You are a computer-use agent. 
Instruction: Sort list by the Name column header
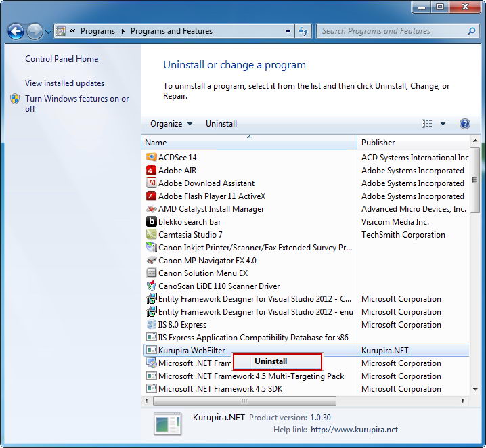pyautogui.click(x=249, y=143)
